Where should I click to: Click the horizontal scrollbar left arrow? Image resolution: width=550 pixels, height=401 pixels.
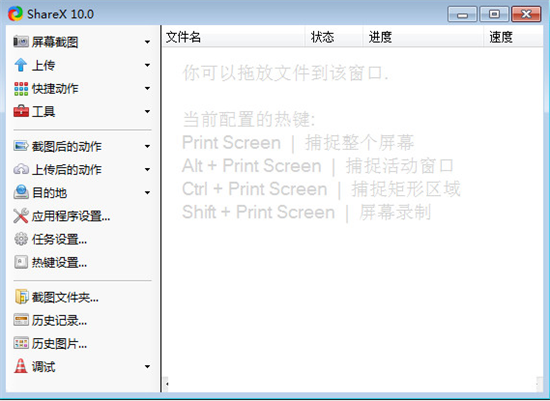coord(166,384)
